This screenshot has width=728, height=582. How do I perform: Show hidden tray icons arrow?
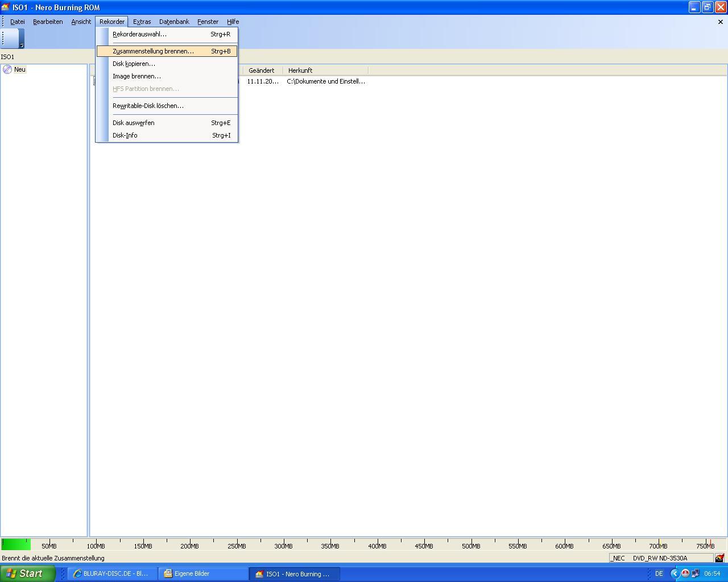(x=675, y=573)
